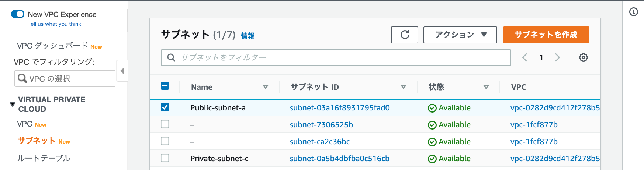
Task: Toggle the select-all subnets header checkbox
Action: click(x=165, y=86)
